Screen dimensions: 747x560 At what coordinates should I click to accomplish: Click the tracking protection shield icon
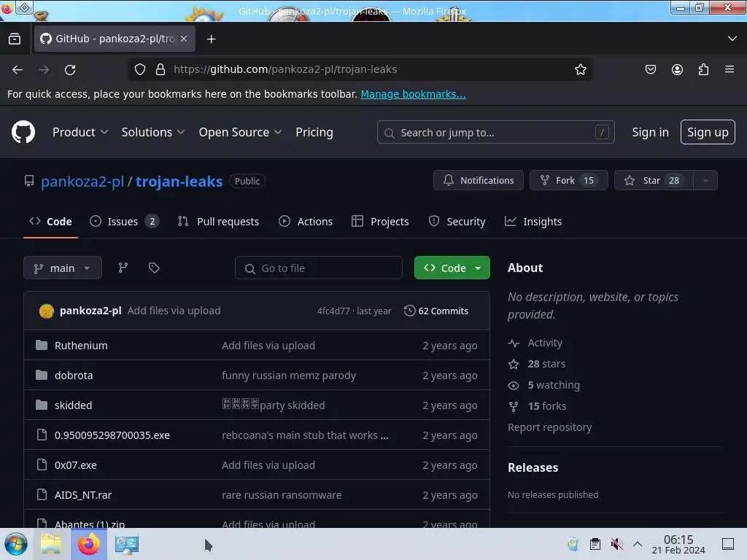tap(140, 69)
